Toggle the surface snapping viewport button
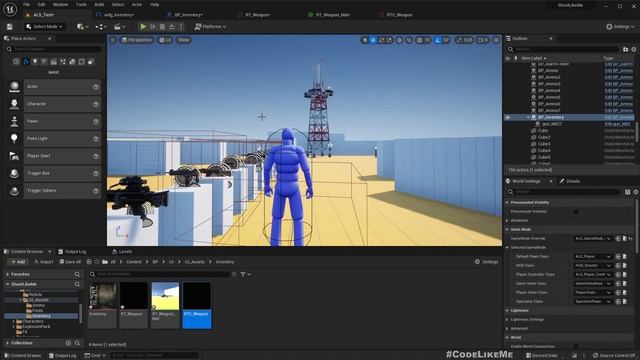The image size is (640, 360). pos(409,40)
